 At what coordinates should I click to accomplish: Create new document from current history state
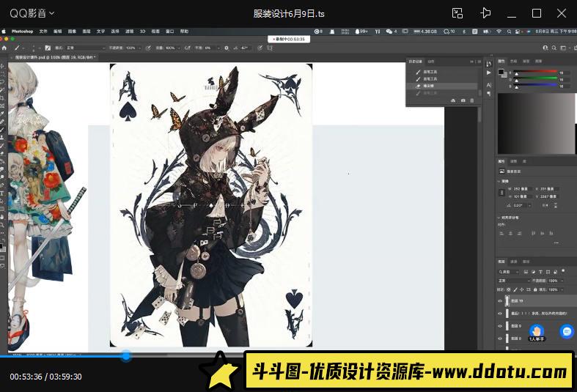click(x=453, y=100)
